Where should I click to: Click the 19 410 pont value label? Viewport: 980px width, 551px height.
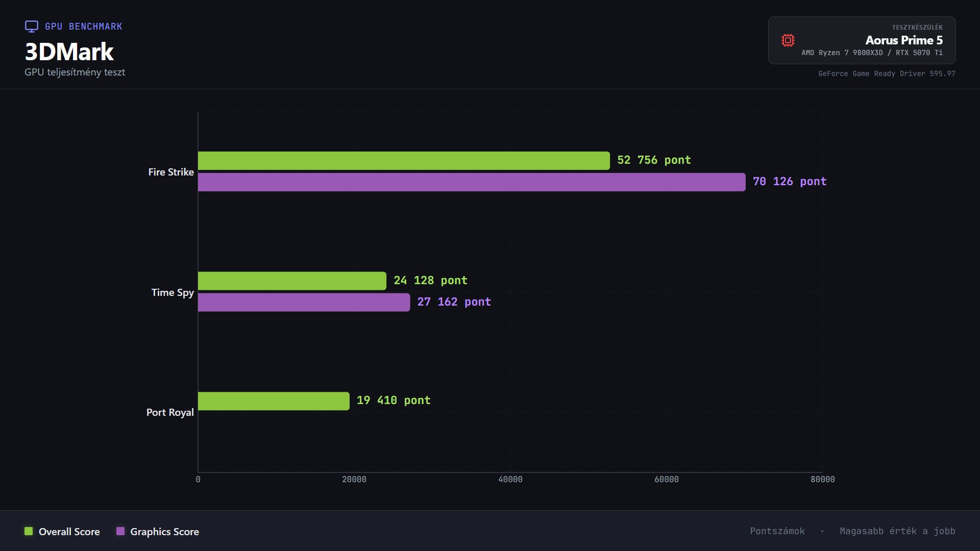point(393,400)
